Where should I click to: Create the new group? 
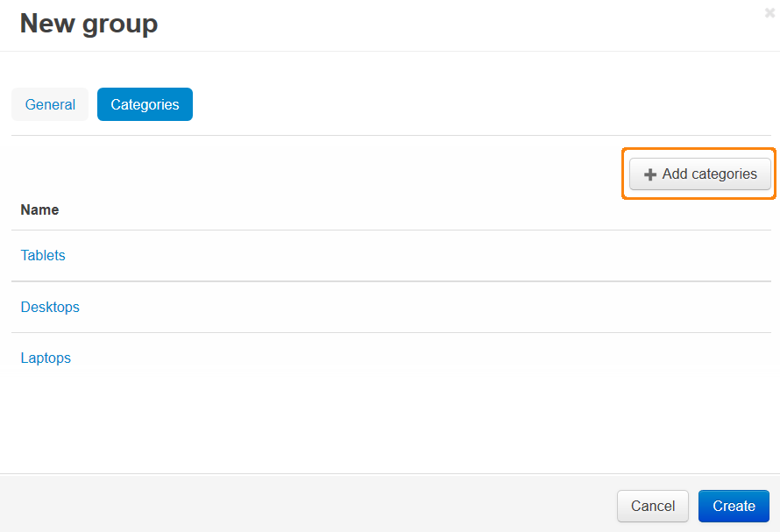pos(734,506)
